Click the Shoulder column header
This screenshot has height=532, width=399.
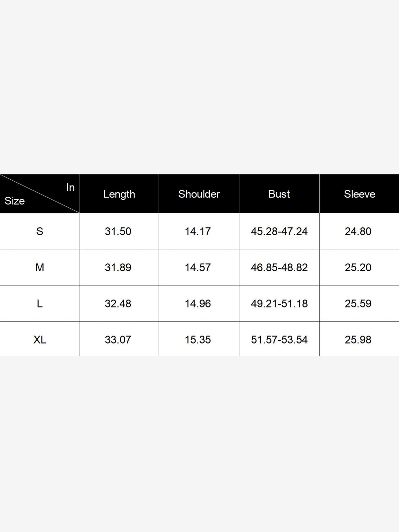point(199,194)
